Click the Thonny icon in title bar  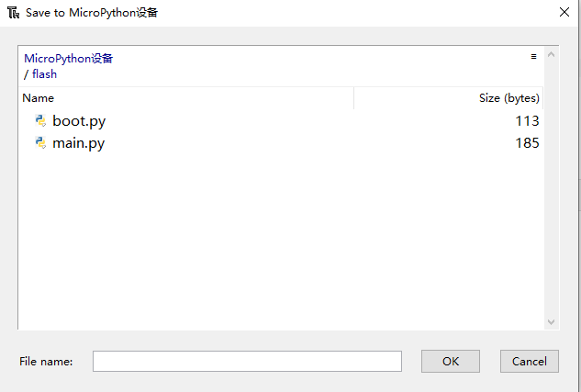[x=14, y=13]
